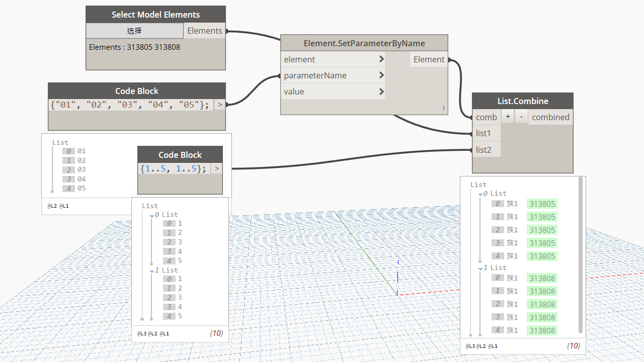The width and height of the screenshot is (644, 362).
Task: Click the value input port label
Action: (x=294, y=92)
